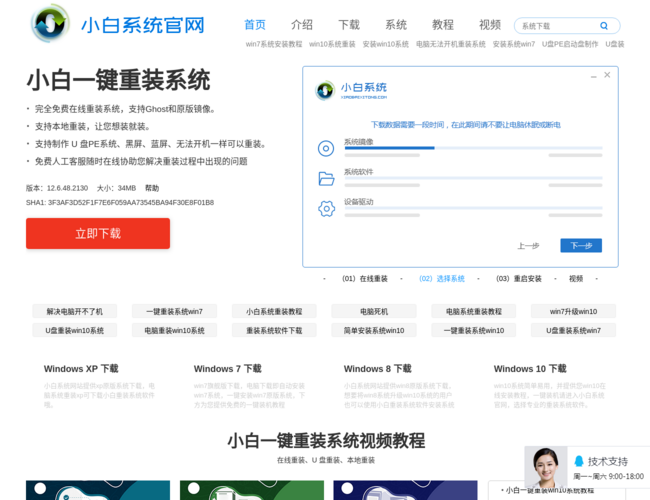Viewport: 650px width, 500px height.
Task: Click the 一键重装系统win7 tag
Action: 175,311
